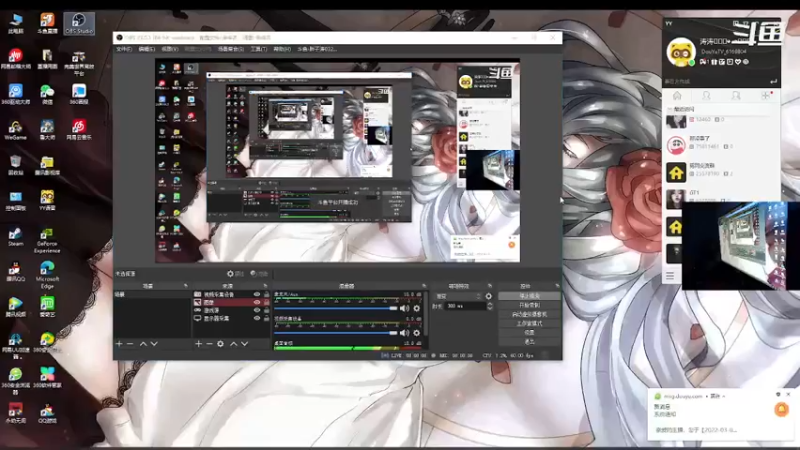Open the YY voice desktop shortcut
This screenshot has width=800, height=450.
47,201
